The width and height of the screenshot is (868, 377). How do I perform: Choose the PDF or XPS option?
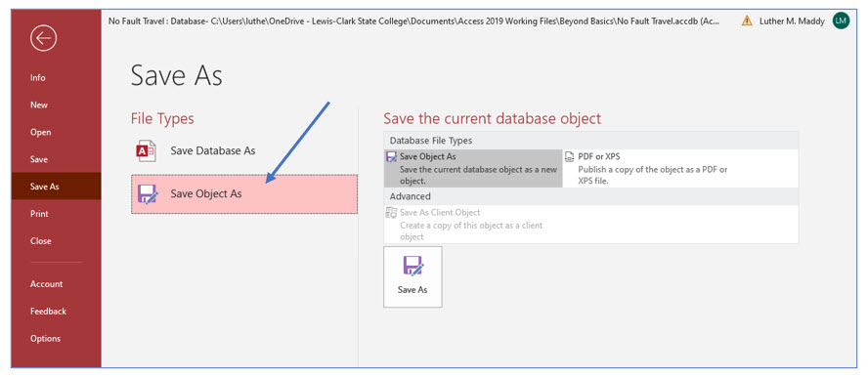[652, 169]
